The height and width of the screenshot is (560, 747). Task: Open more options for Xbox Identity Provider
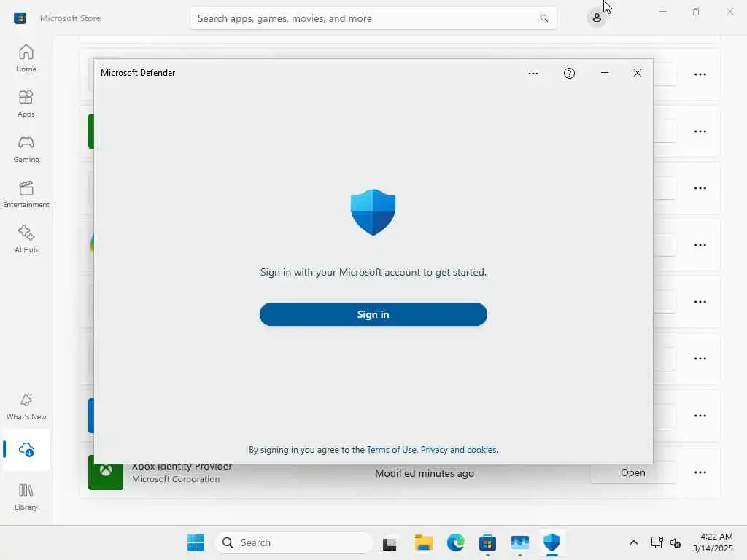click(x=700, y=472)
